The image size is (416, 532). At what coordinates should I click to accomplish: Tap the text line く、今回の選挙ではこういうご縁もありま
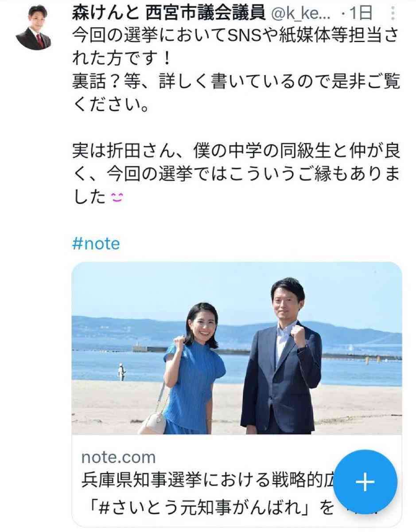235,174
